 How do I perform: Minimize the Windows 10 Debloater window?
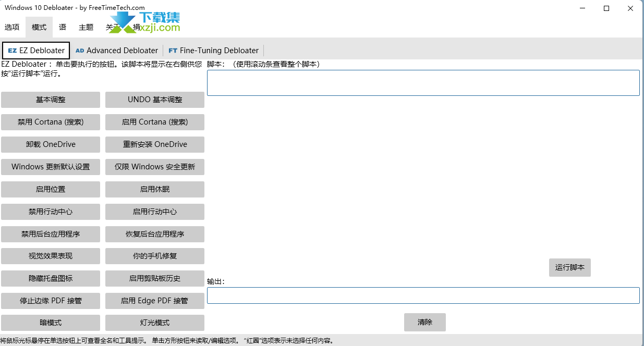(582, 8)
